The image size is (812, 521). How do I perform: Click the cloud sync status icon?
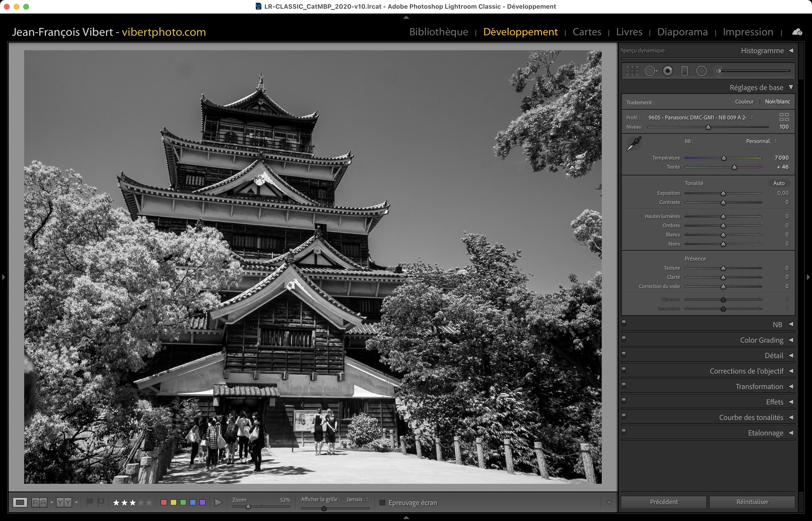tap(797, 32)
